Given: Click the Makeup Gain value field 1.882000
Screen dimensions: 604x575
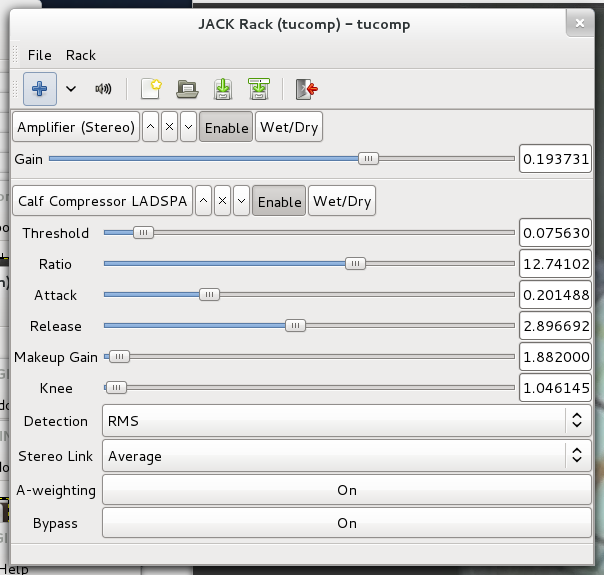Looking at the screenshot, I should (555, 357).
